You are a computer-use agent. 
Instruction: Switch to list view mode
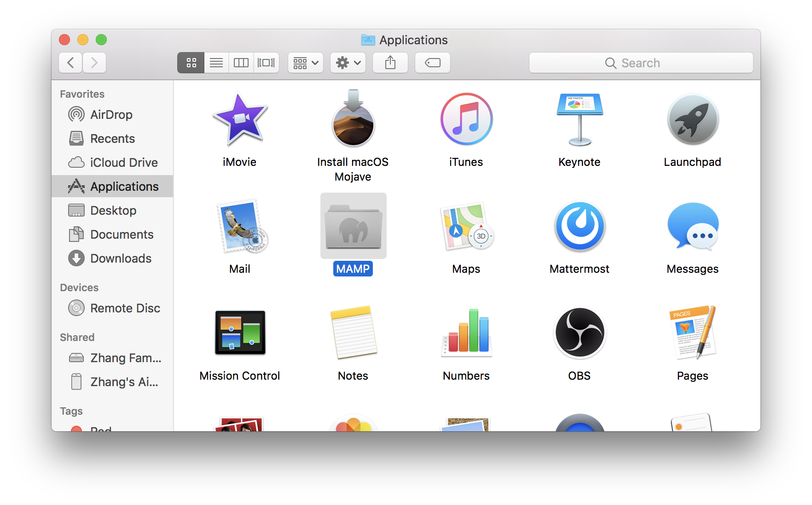pyautogui.click(x=216, y=63)
